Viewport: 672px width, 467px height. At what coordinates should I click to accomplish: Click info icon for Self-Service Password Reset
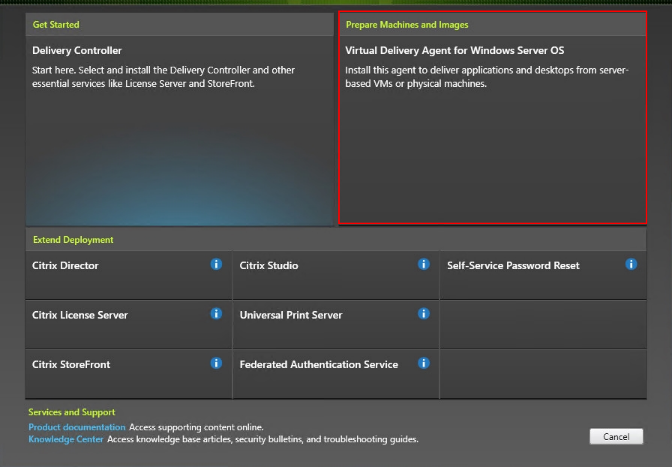point(631,264)
